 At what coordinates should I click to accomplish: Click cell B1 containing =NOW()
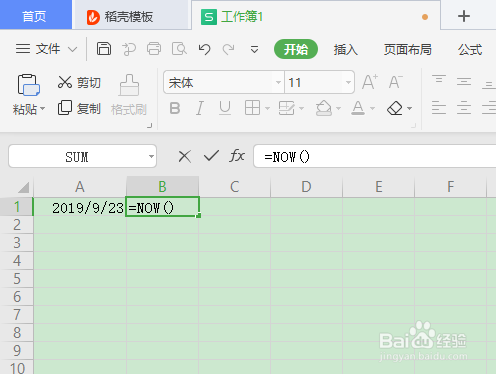click(162, 207)
